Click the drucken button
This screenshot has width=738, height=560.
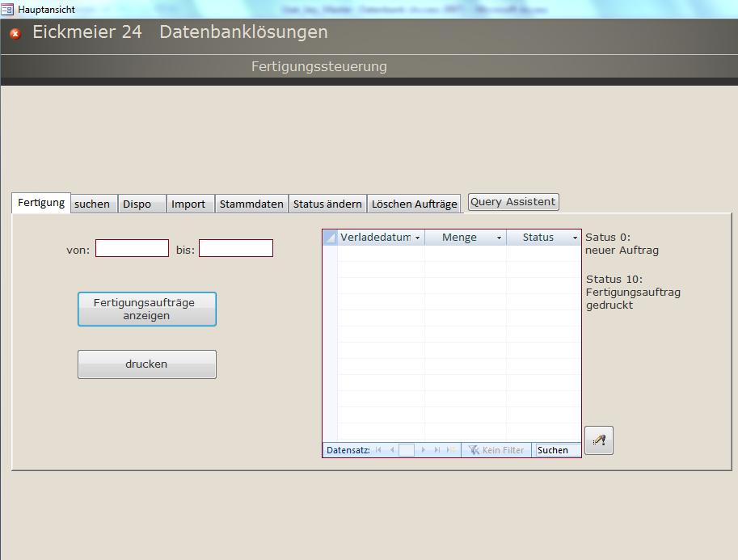pyautogui.click(x=147, y=364)
